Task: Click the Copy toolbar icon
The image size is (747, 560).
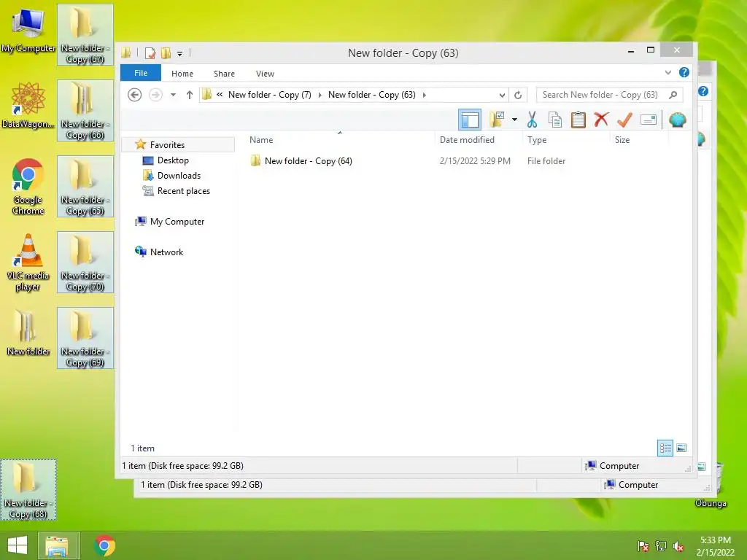Action: [x=555, y=120]
